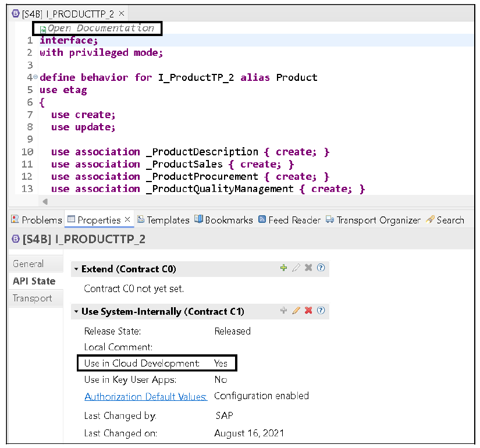Delete Contract C1 with the red X icon

[x=308, y=311]
